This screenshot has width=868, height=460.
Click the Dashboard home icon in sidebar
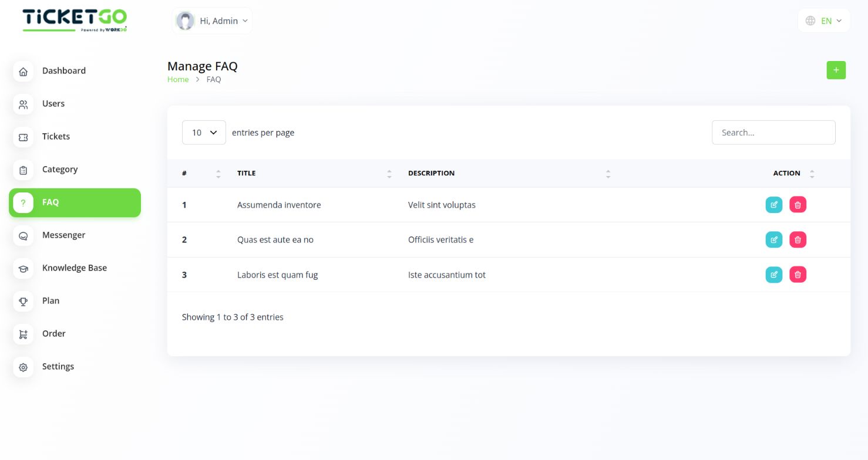click(x=23, y=72)
